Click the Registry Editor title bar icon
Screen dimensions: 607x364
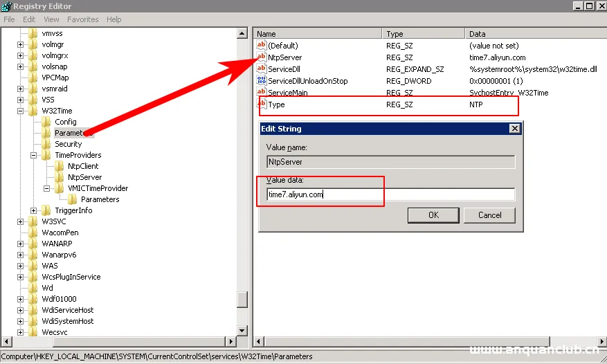[x=6, y=6]
